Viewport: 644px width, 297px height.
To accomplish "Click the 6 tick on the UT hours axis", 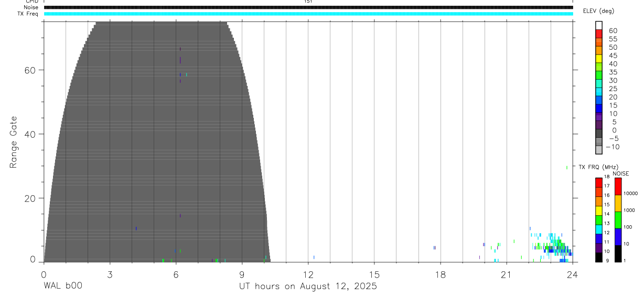I will click(176, 274).
